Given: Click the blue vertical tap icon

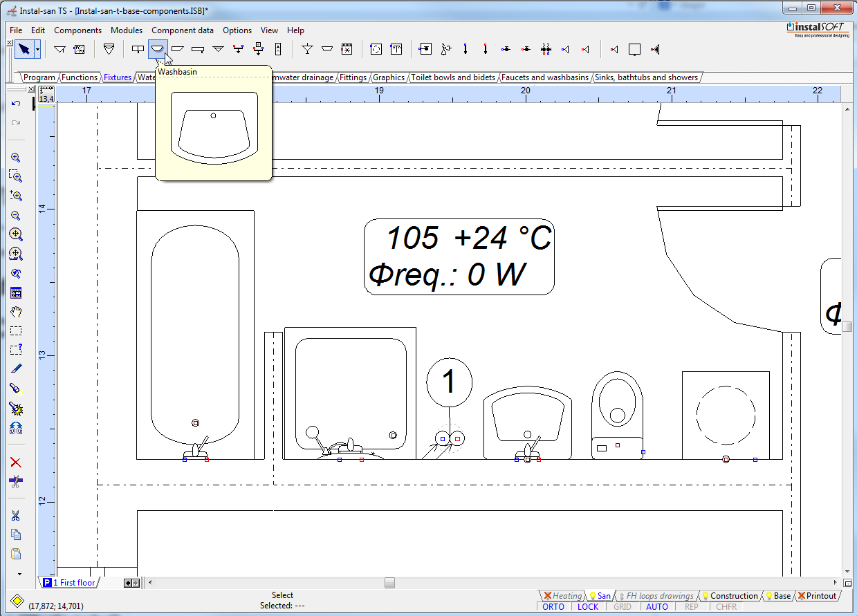Looking at the screenshot, I should point(466,49).
